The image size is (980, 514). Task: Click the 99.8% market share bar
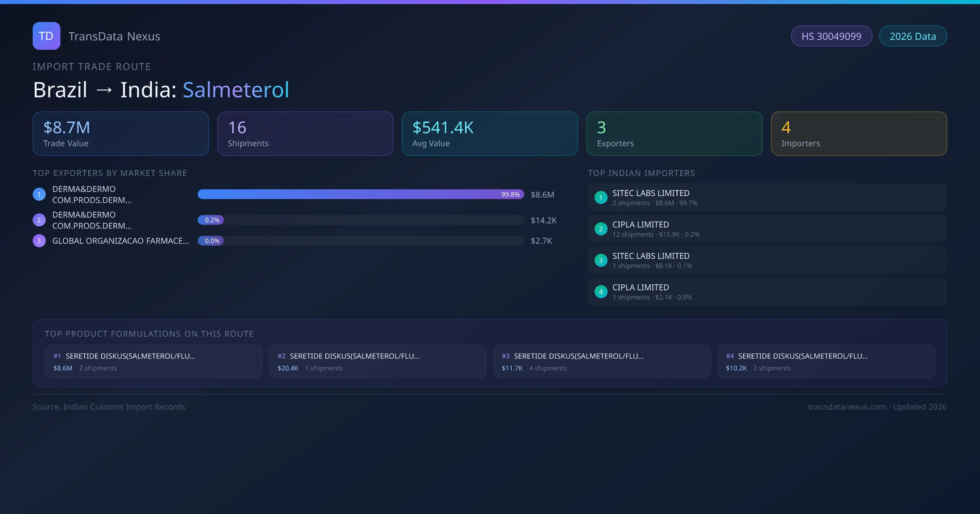pyautogui.click(x=360, y=194)
